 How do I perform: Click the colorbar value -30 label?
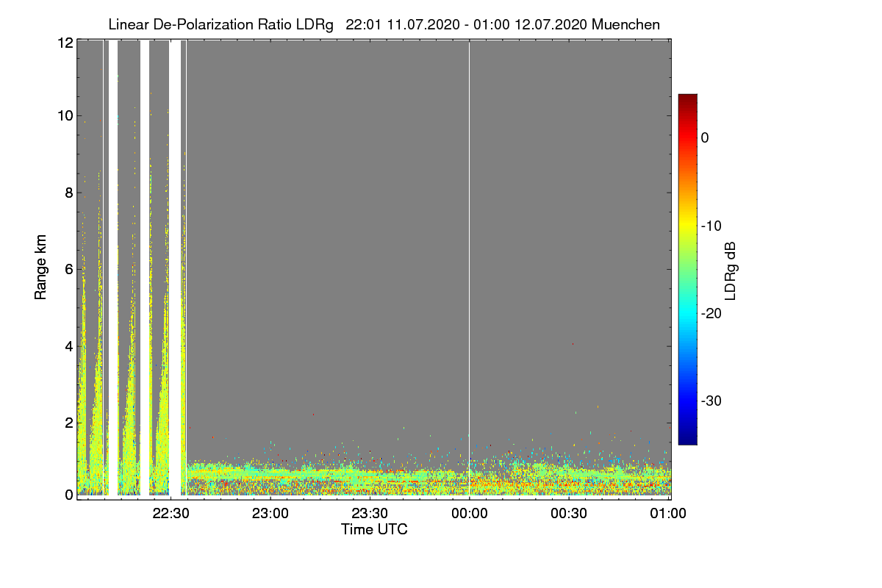tap(713, 401)
